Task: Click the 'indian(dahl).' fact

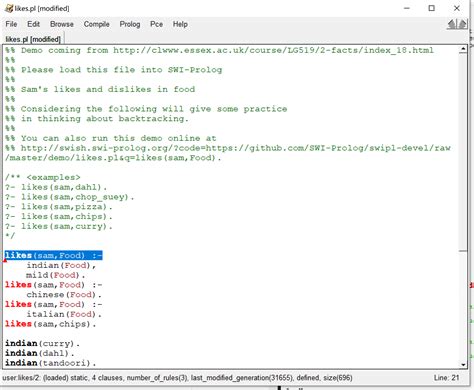Action: [x=40, y=353]
